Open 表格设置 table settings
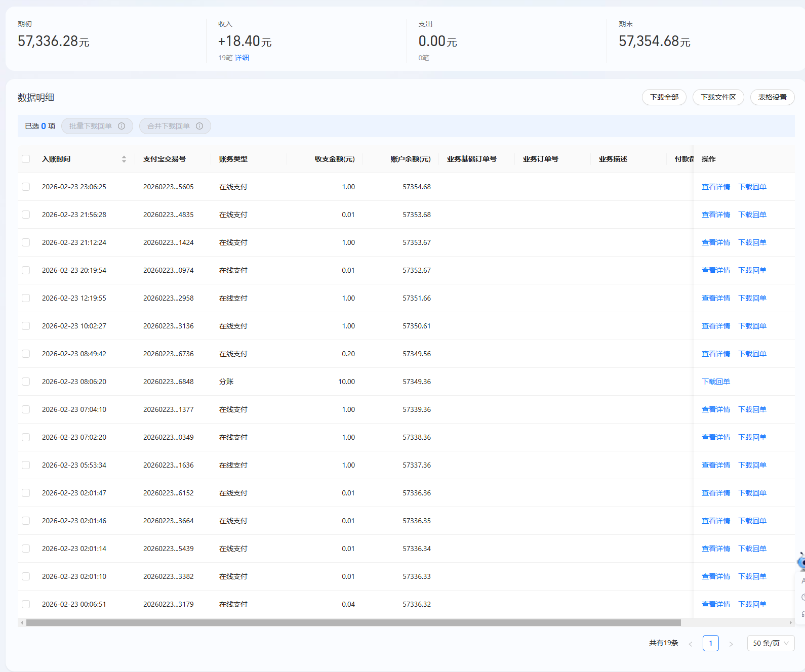This screenshot has width=805, height=672. [x=772, y=97]
